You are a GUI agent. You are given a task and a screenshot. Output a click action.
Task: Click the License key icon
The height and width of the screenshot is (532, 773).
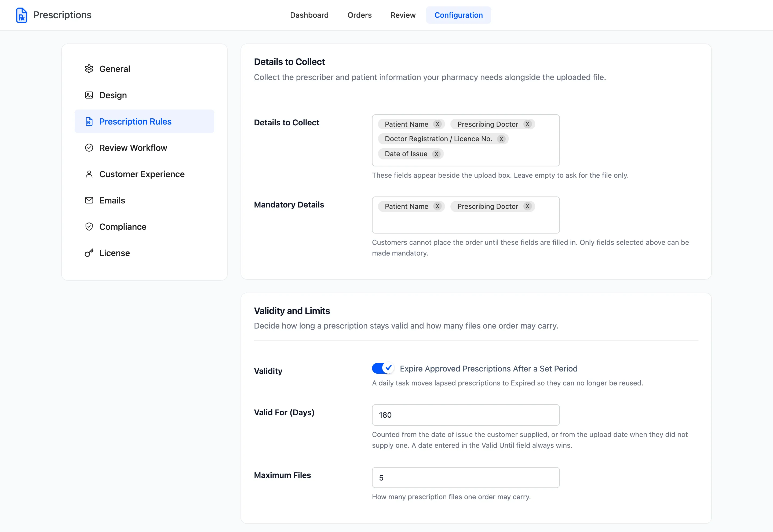[x=89, y=253]
